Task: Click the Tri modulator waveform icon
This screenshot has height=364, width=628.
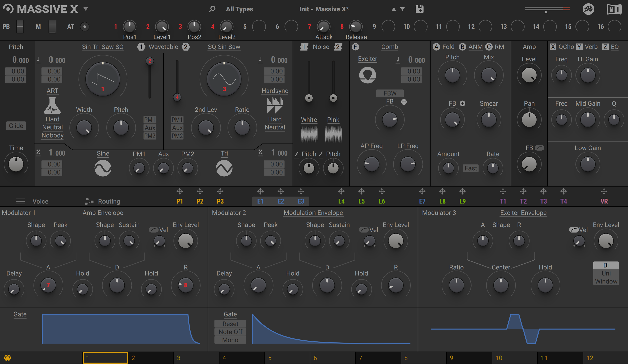Action: pos(224,168)
